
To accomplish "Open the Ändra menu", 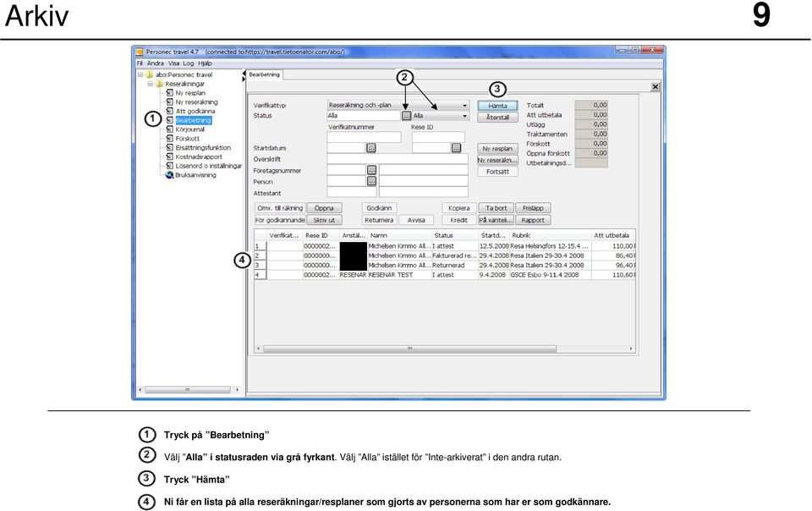I will pyautogui.click(x=156, y=63).
